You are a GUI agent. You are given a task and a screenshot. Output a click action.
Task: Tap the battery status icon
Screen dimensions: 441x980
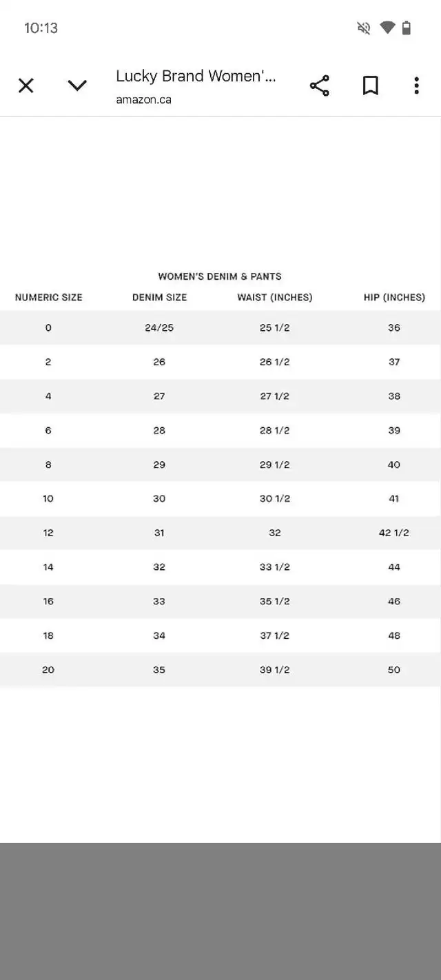(407, 28)
